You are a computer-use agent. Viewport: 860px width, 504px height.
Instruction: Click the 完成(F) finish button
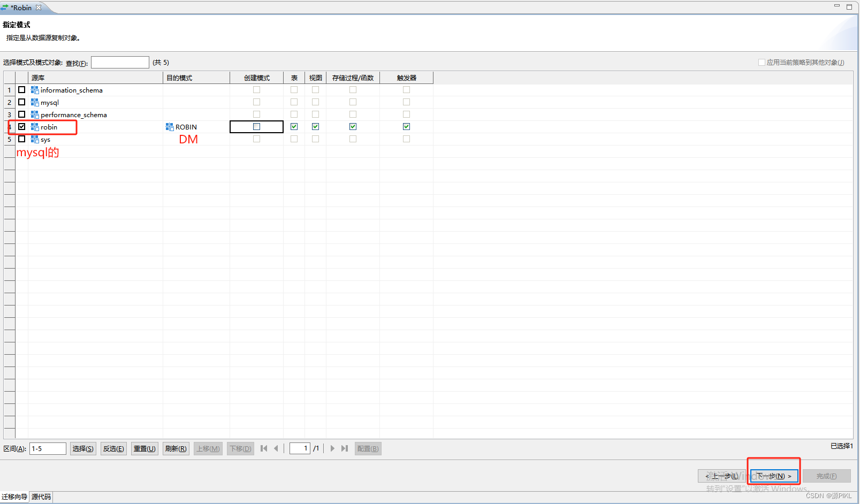[x=827, y=476]
